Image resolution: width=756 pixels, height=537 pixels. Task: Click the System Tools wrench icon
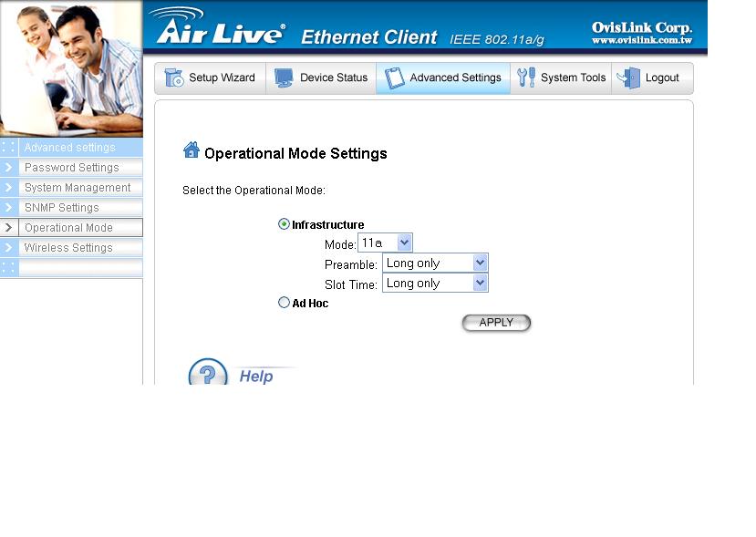point(526,77)
